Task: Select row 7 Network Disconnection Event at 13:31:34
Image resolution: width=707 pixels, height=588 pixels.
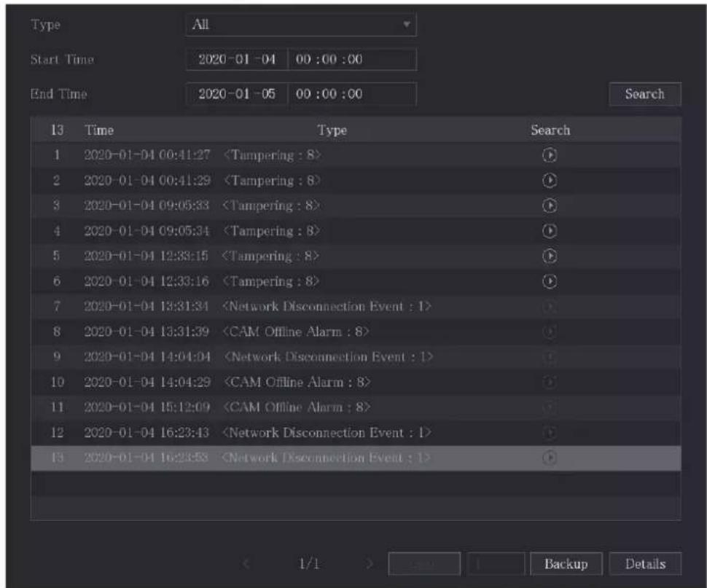Action: pos(356,307)
